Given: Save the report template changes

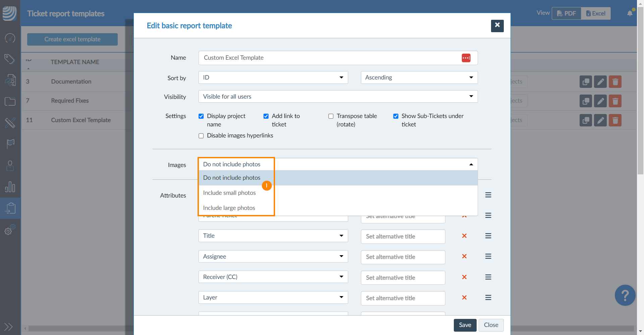Looking at the screenshot, I should pos(465,325).
